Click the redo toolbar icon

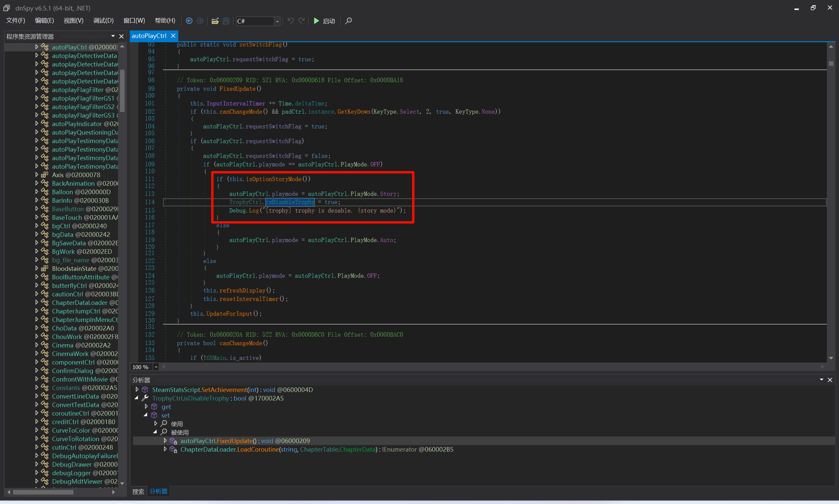pos(302,21)
